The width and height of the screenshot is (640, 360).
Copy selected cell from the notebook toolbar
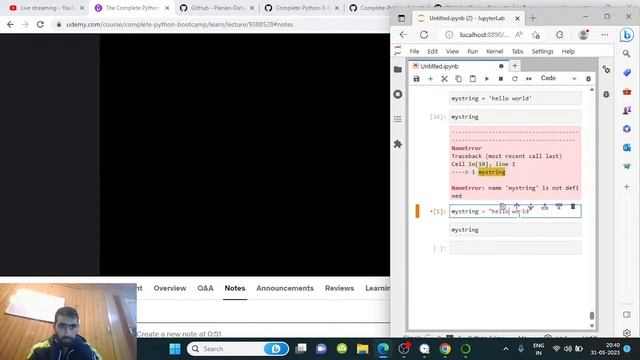[458, 79]
